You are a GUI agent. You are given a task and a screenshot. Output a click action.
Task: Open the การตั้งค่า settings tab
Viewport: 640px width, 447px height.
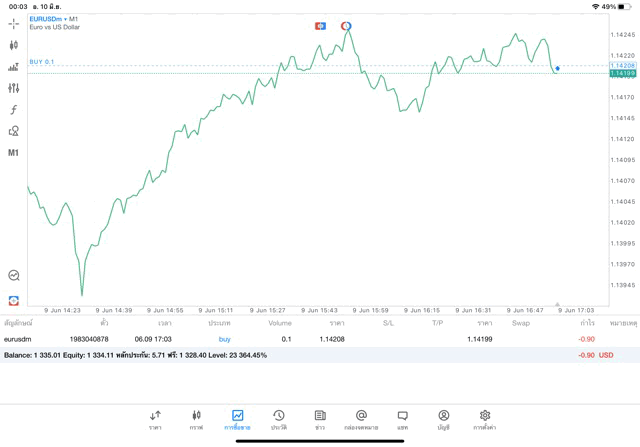coord(485,419)
